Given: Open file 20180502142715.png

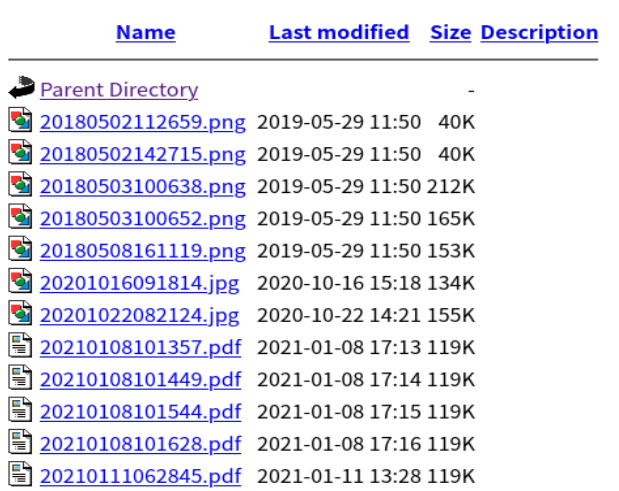Looking at the screenshot, I should click(x=143, y=154).
